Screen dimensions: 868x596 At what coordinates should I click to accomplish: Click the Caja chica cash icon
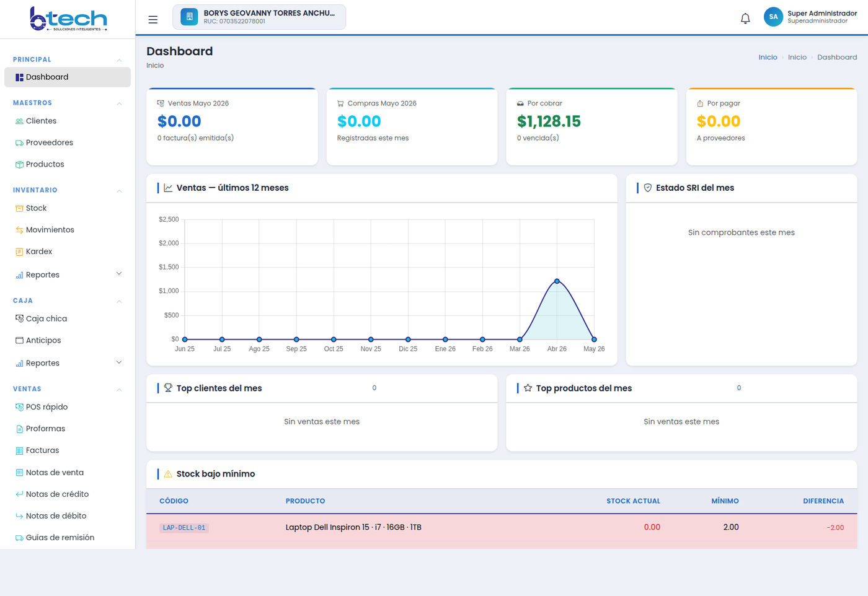click(x=19, y=319)
